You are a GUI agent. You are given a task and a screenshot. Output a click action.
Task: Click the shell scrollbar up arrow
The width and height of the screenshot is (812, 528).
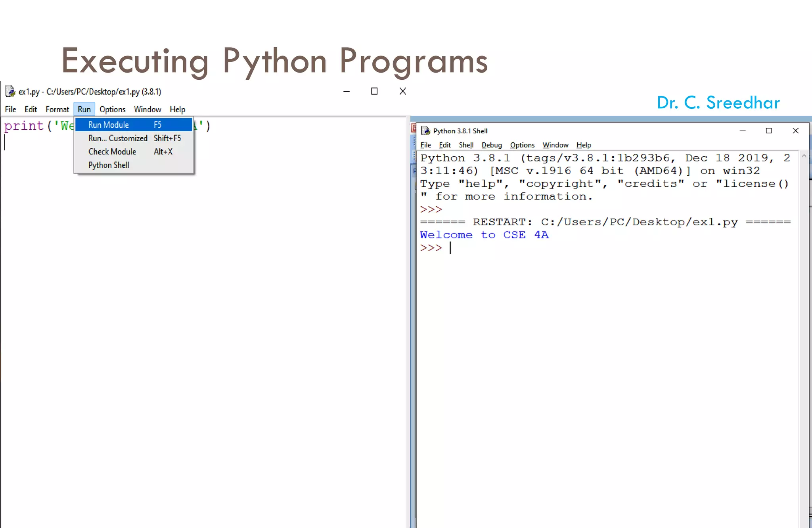804,156
